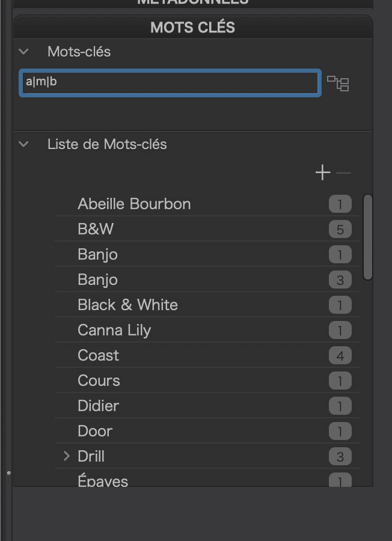Choose the Coast keyword
This screenshot has height=541, width=392.
tap(99, 355)
